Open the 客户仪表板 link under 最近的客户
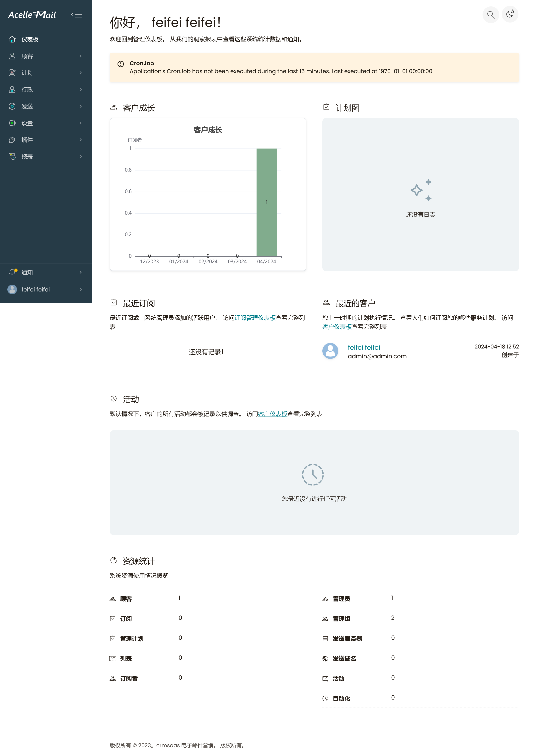 [337, 327]
